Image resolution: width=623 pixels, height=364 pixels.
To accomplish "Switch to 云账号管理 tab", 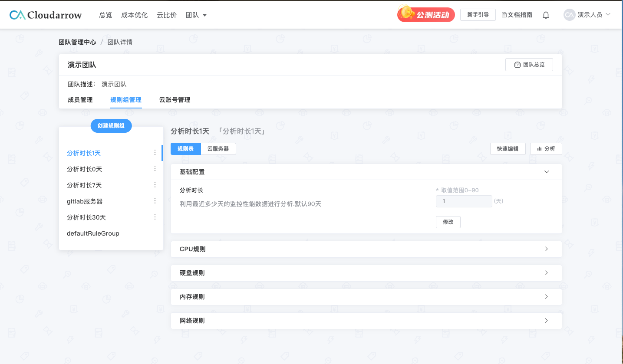I will click(x=175, y=100).
